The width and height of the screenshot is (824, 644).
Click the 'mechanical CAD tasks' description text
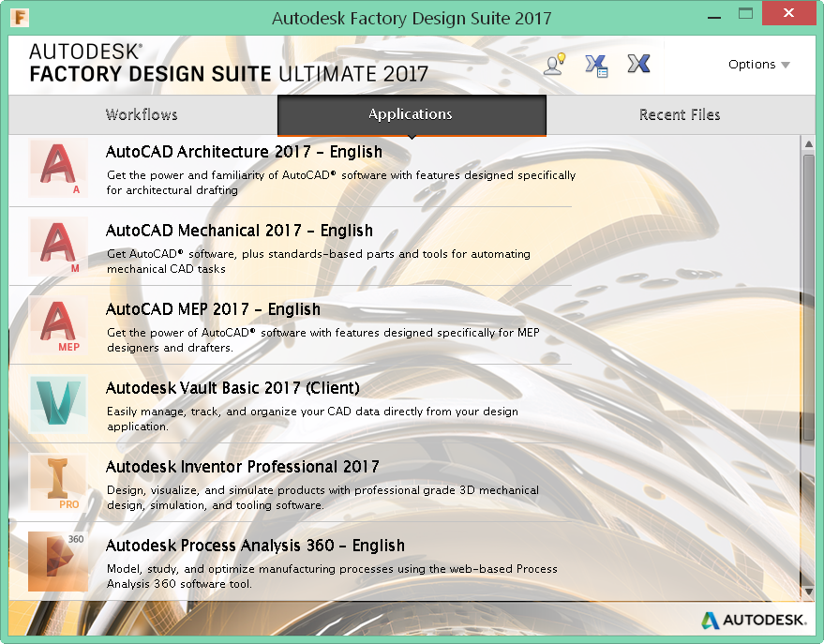click(x=166, y=269)
